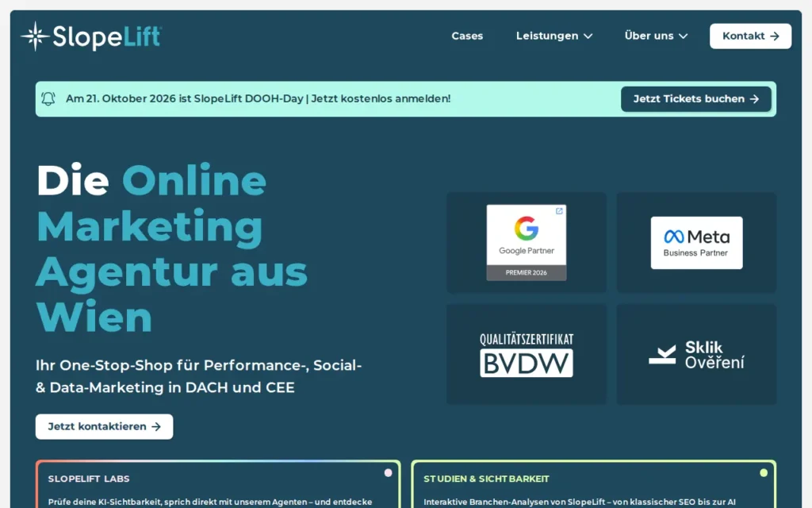Click 'Interaktive Branchen-Analysen' description text
This screenshot has width=812, height=508.
tap(580, 502)
